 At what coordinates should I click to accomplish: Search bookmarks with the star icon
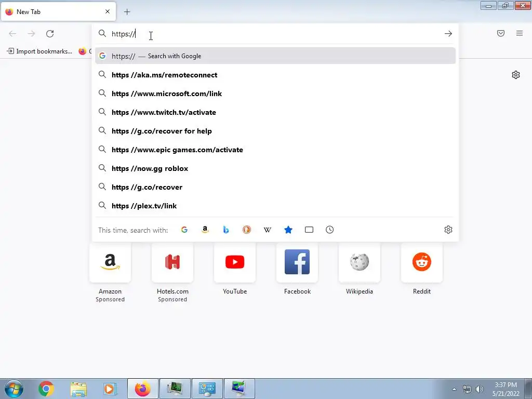tap(288, 230)
